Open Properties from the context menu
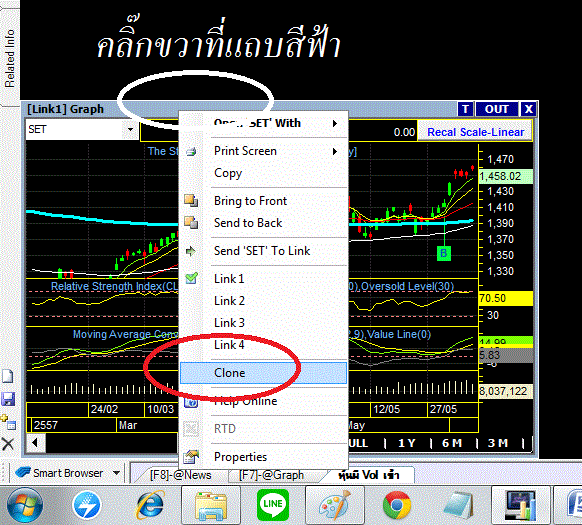 point(263,457)
